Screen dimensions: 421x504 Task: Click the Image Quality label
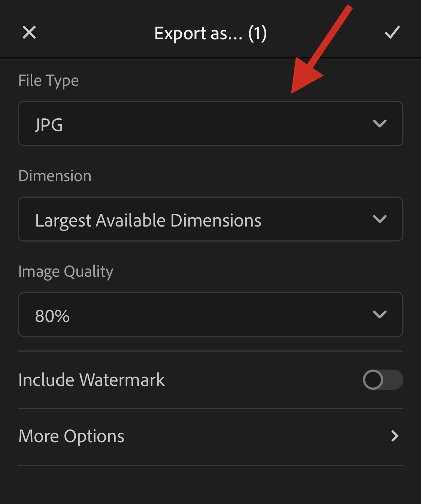click(x=66, y=271)
